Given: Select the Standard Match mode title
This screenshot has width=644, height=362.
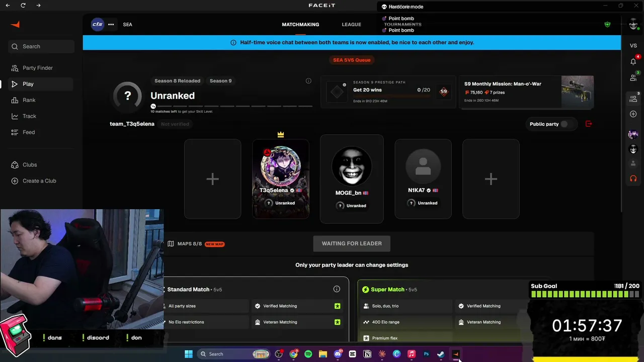Looking at the screenshot, I should pos(188,290).
